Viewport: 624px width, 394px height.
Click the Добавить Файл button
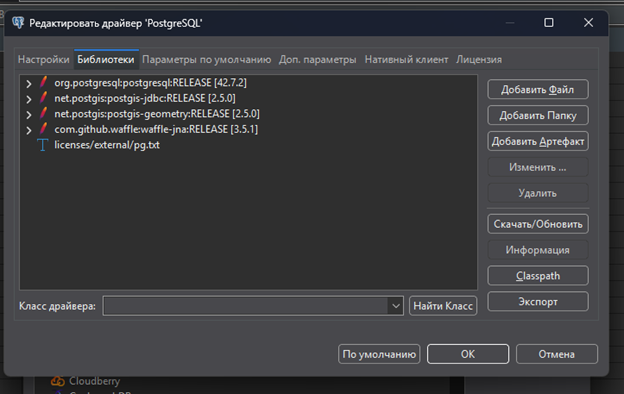(x=538, y=90)
